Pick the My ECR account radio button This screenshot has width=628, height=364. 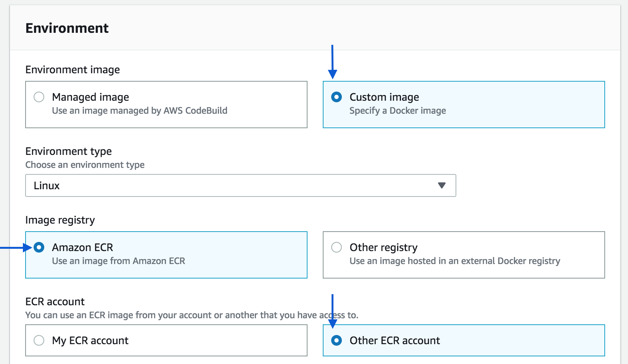coord(39,340)
